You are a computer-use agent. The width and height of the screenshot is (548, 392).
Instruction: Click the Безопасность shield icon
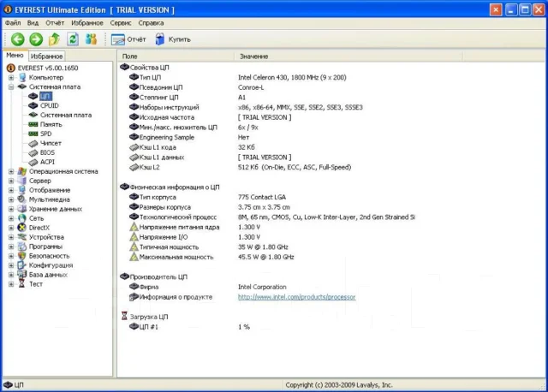click(22, 256)
